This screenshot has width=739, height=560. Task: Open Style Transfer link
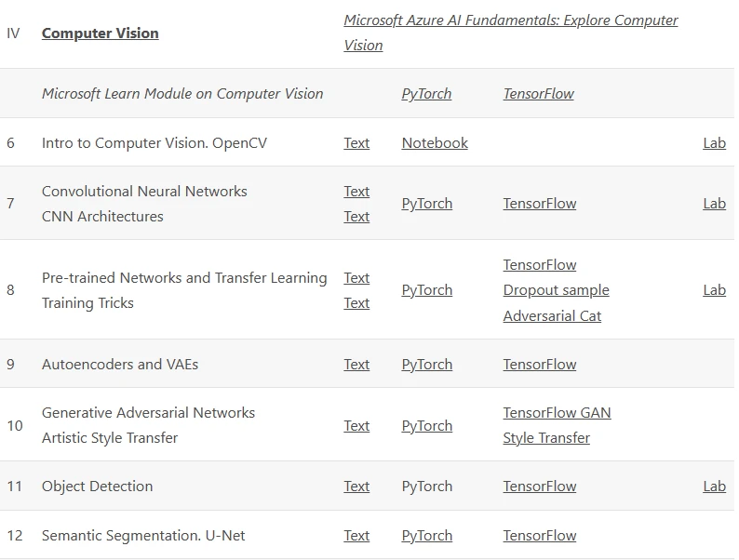546,438
